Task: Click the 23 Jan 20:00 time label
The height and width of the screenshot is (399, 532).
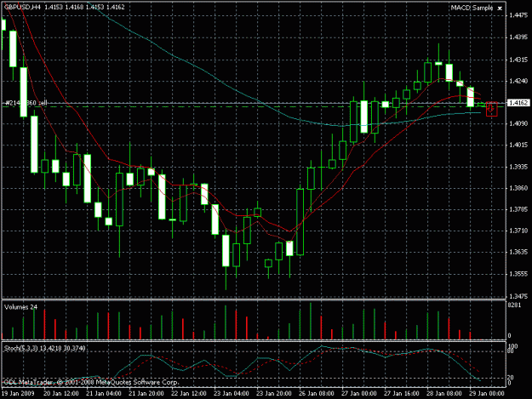Action: [274, 394]
